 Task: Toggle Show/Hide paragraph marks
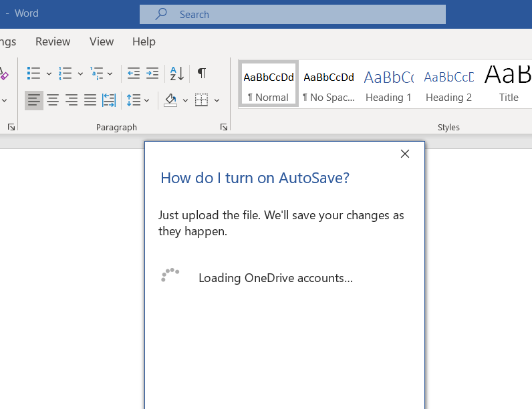[x=202, y=73]
